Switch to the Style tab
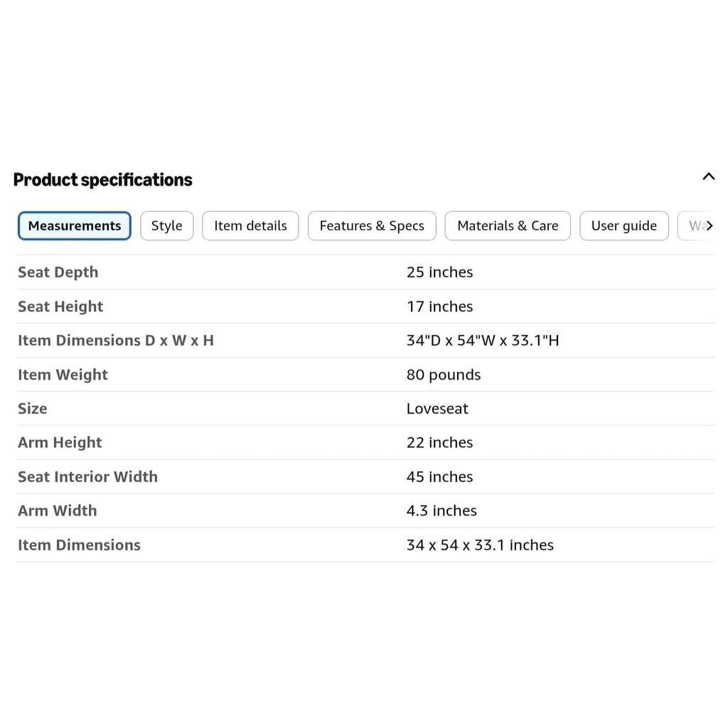Viewport: 728px width, 728px height. point(166,225)
